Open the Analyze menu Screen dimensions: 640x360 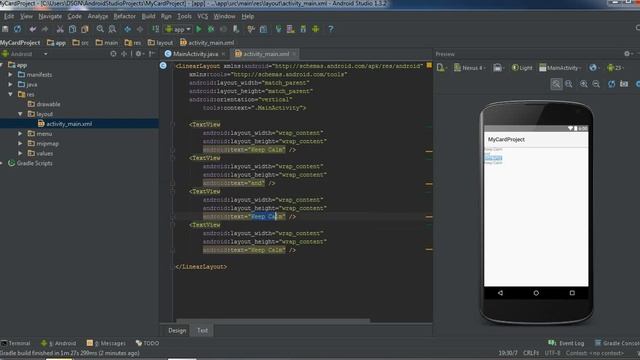click(98, 16)
